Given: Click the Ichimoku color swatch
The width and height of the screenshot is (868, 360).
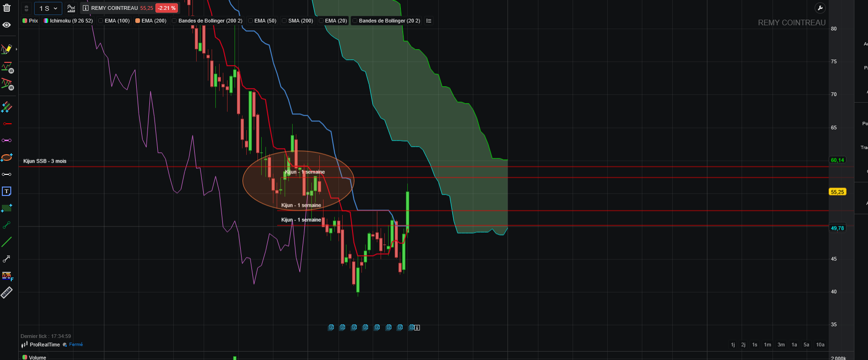Looking at the screenshot, I should 46,21.
